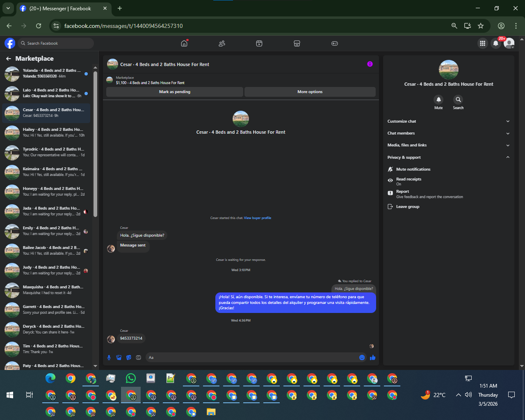Open Keimaira conversation in chat list
525x420 pixels.
coord(46,172)
